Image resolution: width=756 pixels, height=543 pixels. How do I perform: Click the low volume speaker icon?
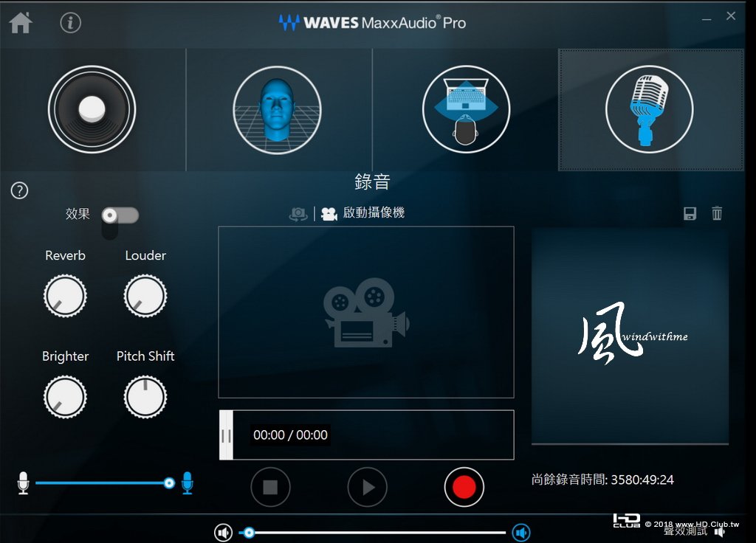tap(223, 533)
